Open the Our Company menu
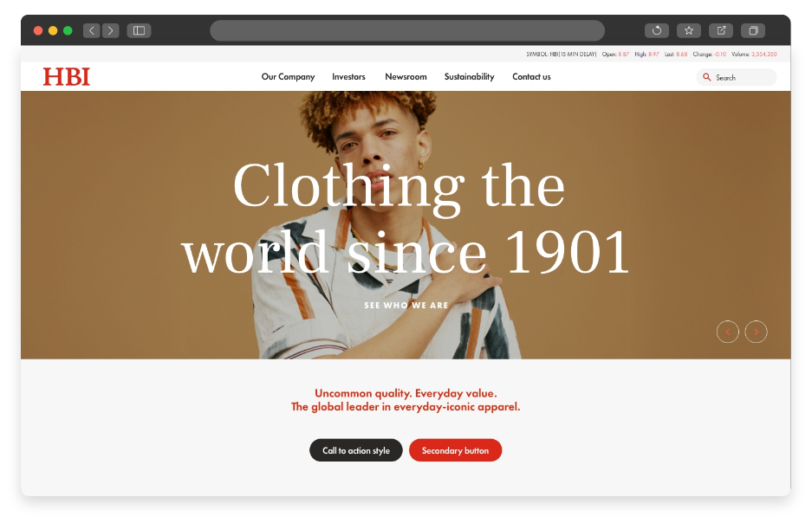 coord(288,76)
